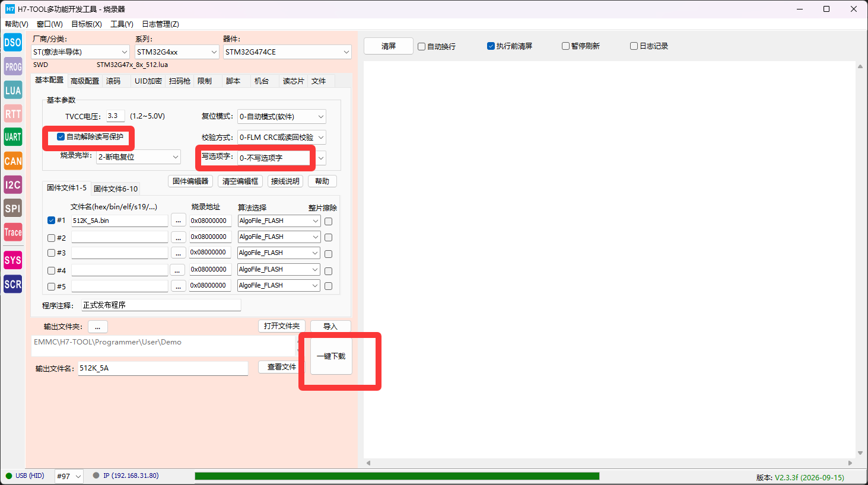
Task: Expand the 校验方式 dropdown
Action: click(281, 138)
